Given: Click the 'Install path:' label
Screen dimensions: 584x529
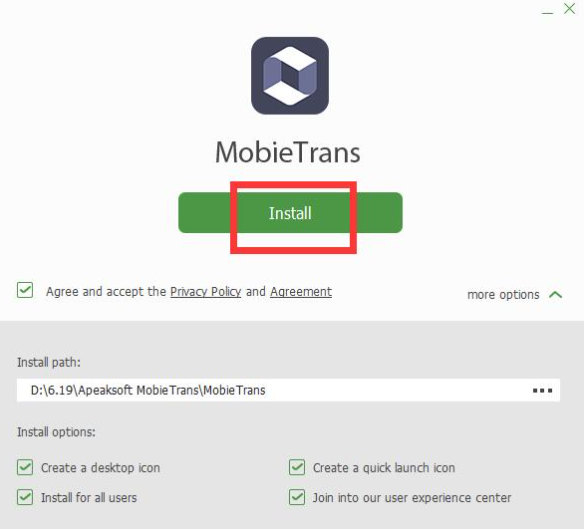Looking at the screenshot, I should [49, 362].
